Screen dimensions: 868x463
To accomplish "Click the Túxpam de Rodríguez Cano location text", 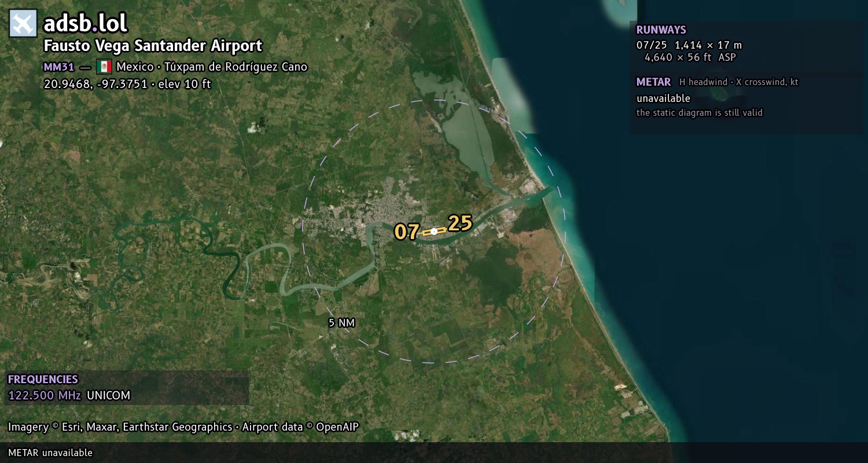I will coord(236,67).
